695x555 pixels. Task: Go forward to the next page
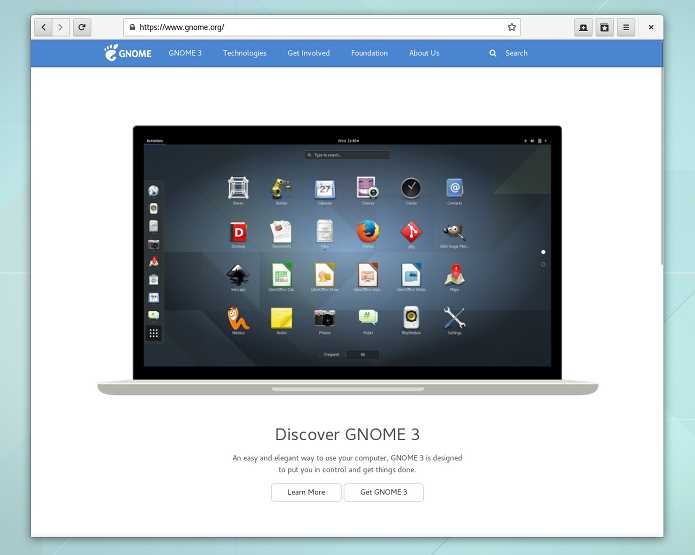click(x=60, y=27)
